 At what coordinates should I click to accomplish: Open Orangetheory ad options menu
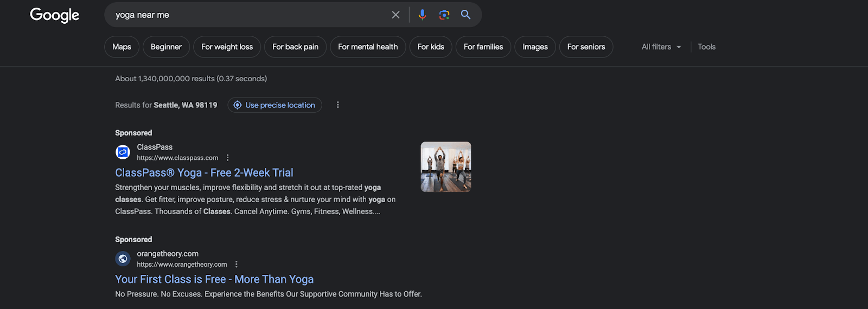click(237, 265)
